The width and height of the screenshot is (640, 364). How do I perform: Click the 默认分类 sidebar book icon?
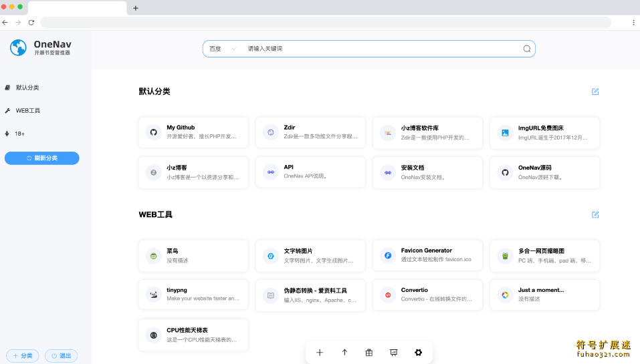7,87
